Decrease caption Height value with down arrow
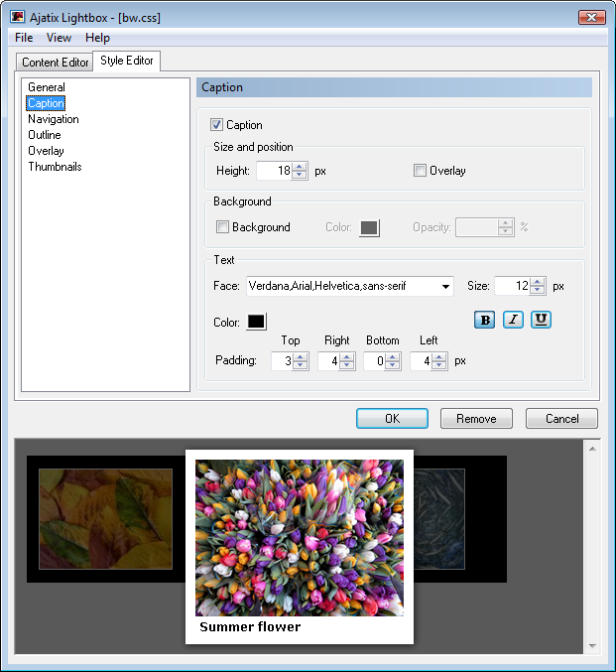616x672 pixels. coord(300,175)
